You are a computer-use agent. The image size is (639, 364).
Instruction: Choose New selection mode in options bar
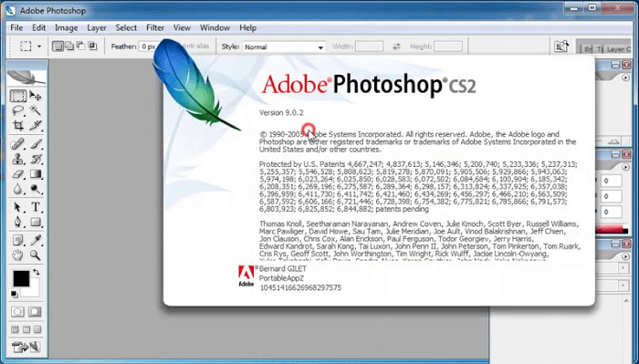[x=58, y=46]
